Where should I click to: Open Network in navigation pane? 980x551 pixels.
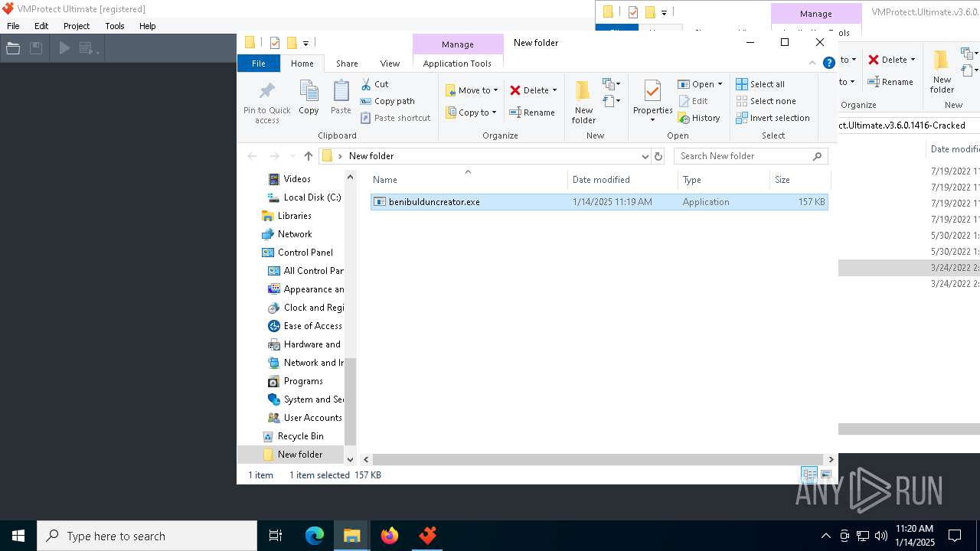coord(295,234)
